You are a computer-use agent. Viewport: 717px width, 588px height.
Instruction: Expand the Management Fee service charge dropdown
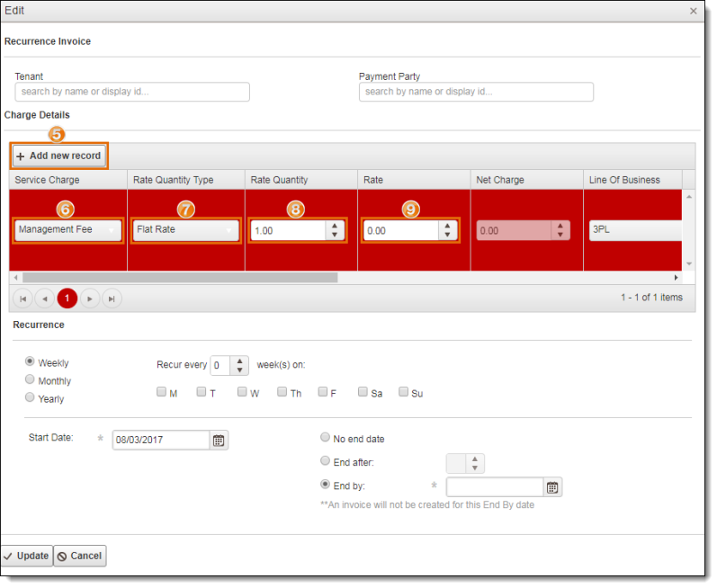[112, 230]
